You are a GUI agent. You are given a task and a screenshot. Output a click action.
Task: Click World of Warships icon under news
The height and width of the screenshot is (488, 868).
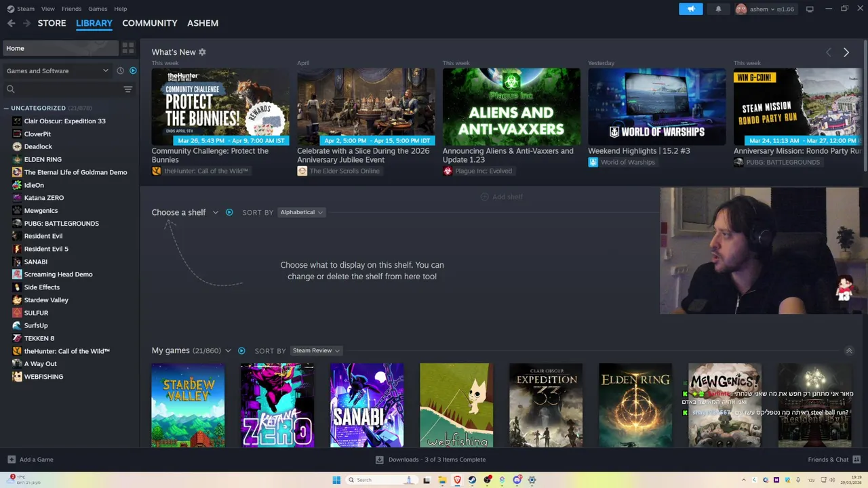pos(593,162)
